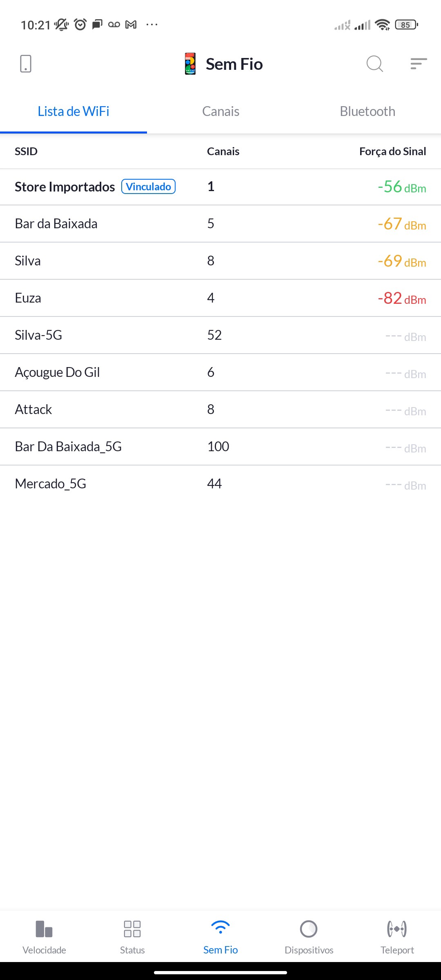Screen dimensions: 441x980
Task: Open the Status grid icon
Action: [132, 929]
